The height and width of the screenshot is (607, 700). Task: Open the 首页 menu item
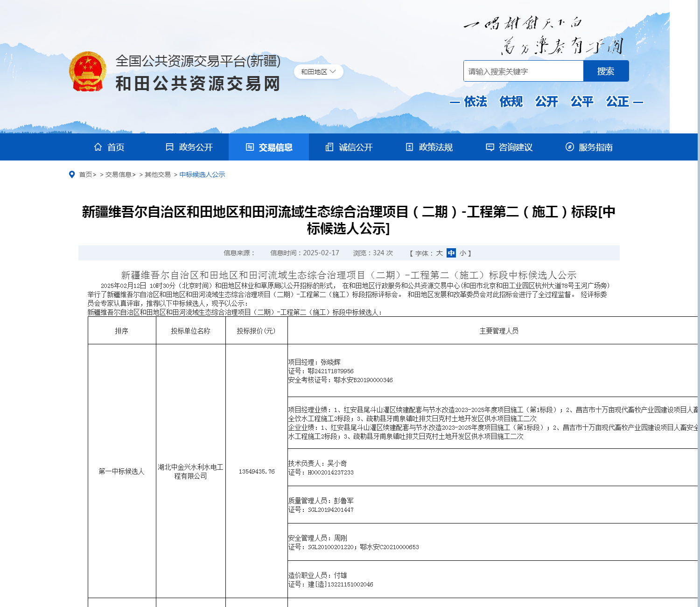116,147
